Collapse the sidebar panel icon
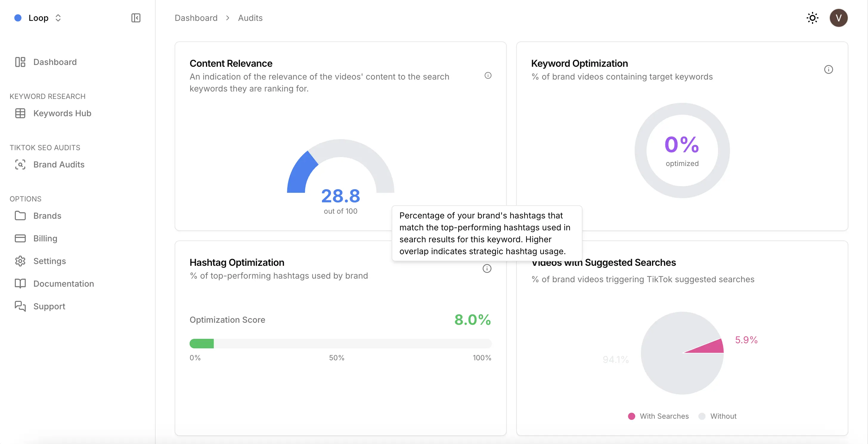Viewport: 868px width, 444px height. tap(136, 18)
